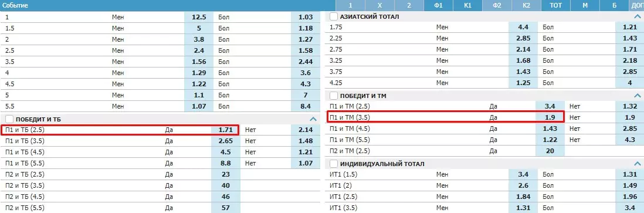Choose odds 1.27 for total 2 Бол

click(306, 39)
